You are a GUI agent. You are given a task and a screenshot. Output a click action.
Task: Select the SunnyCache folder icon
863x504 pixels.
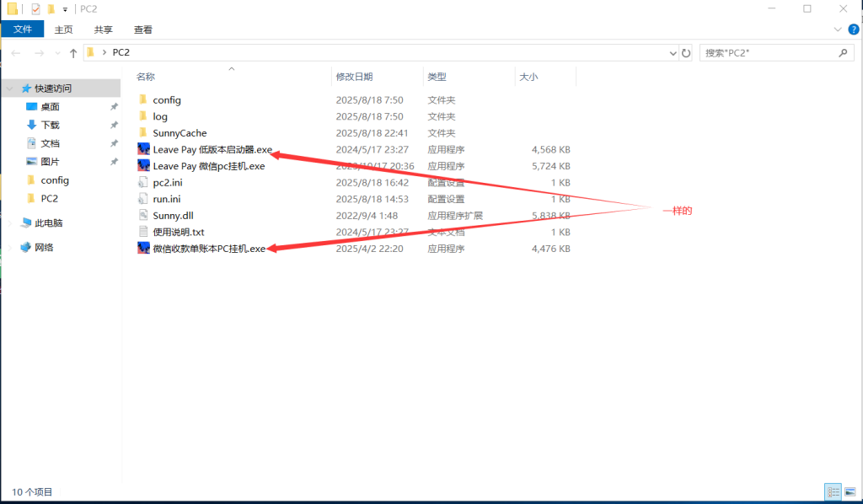143,132
